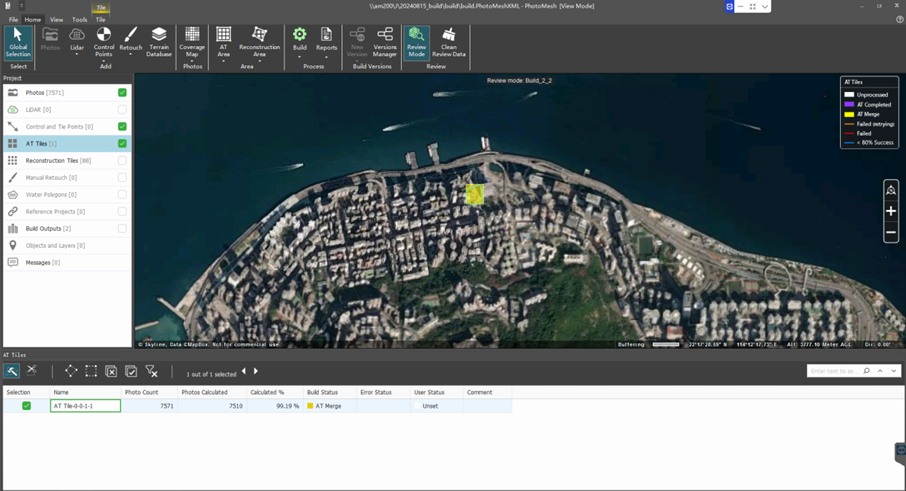Viewport: 906px width, 491px height.
Task: Open the Versions Manager
Action: [x=385, y=41]
